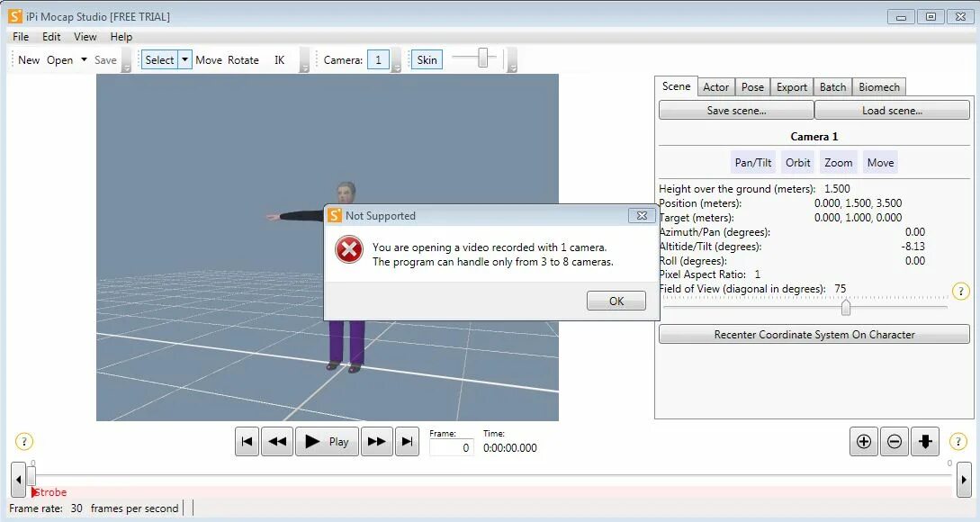Click Target value 0.000, 1.000, 0.000
The image size is (980, 522).
tap(858, 218)
